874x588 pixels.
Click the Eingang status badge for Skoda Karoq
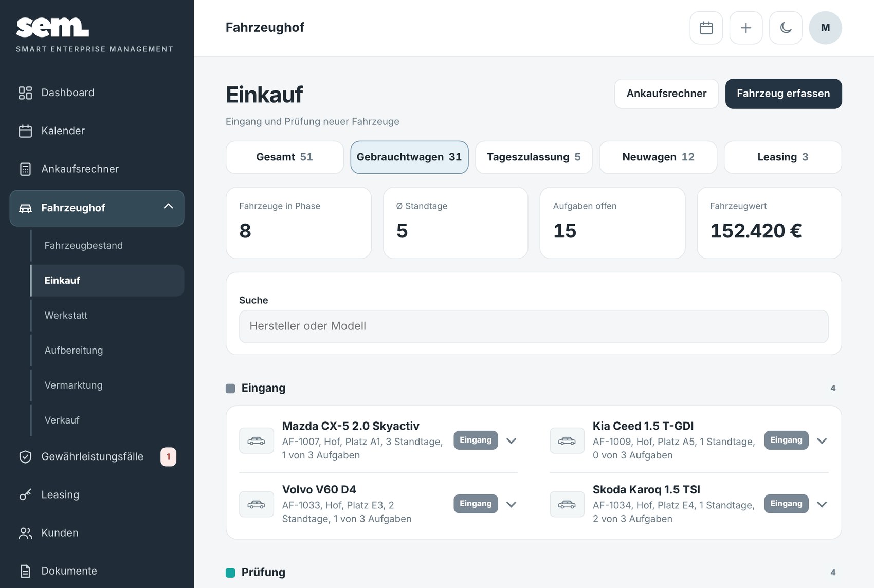click(786, 504)
